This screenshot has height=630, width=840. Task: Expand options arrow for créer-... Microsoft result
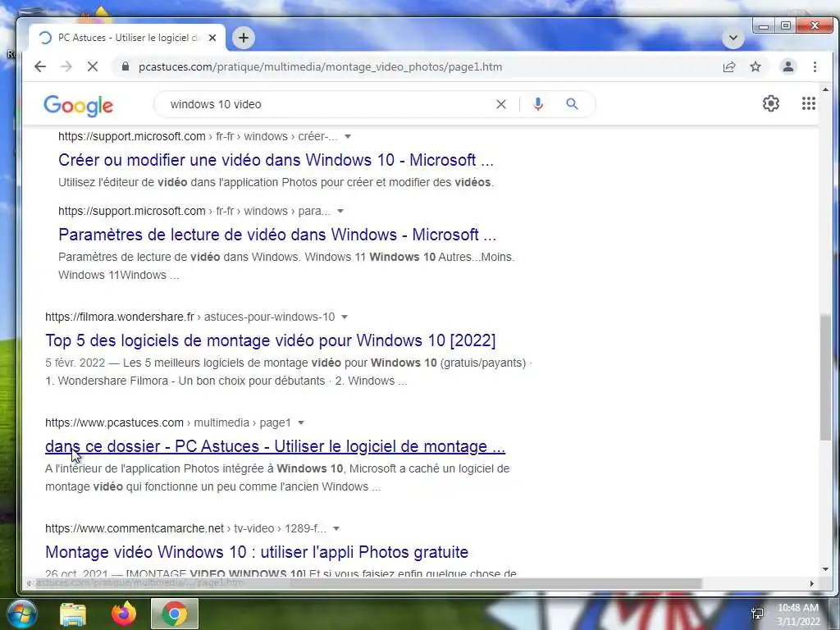click(x=348, y=137)
